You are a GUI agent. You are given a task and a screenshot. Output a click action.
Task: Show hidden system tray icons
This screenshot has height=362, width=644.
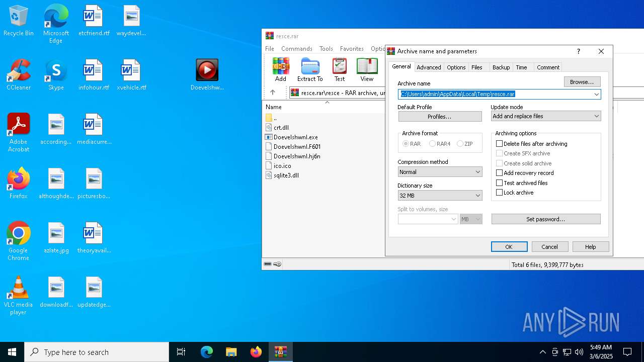point(542,352)
